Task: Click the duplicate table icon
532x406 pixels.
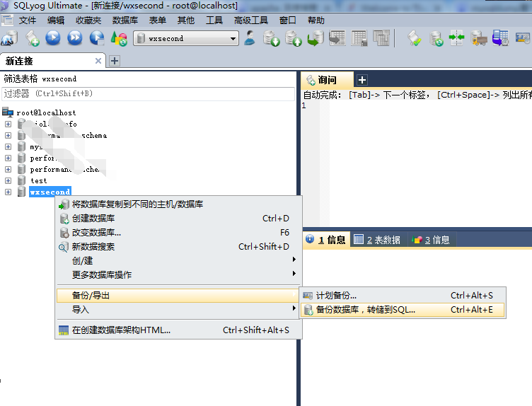Action: pos(381,38)
